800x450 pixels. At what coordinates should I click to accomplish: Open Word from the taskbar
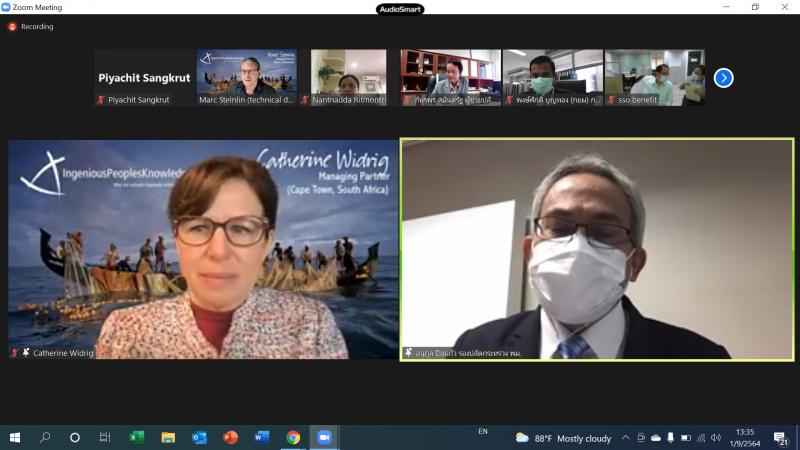pyautogui.click(x=262, y=437)
